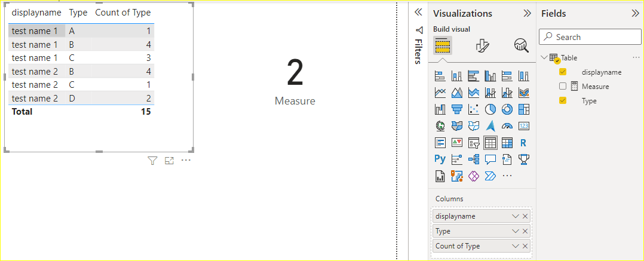Select the waterfall chart visual
Viewport: 644px width, 261px height.
440,109
